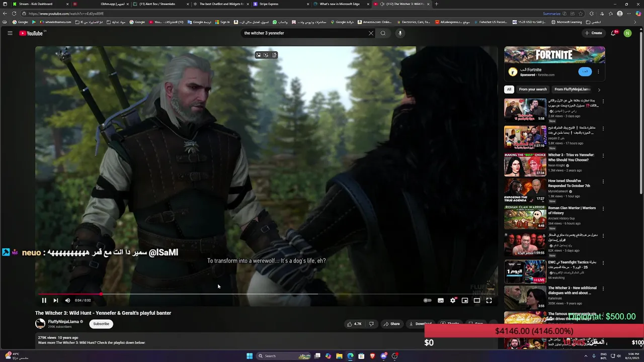Open the Create menu
The image size is (644, 362).
pyautogui.click(x=593, y=33)
